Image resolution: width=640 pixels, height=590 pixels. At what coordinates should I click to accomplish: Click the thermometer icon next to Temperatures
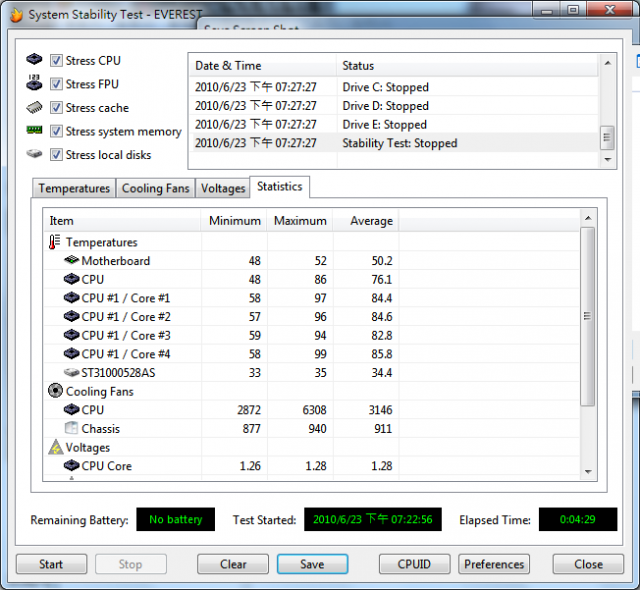(54, 242)
